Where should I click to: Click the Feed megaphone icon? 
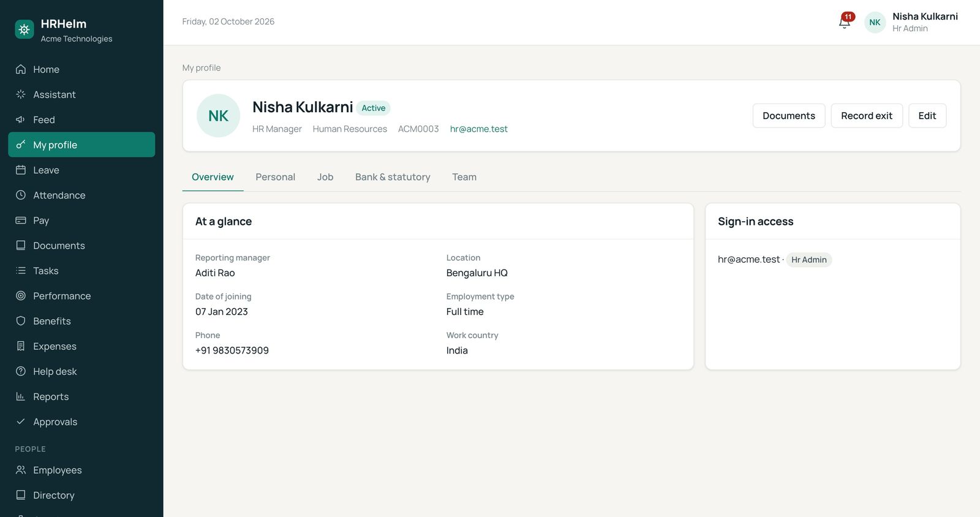(21, 119)
